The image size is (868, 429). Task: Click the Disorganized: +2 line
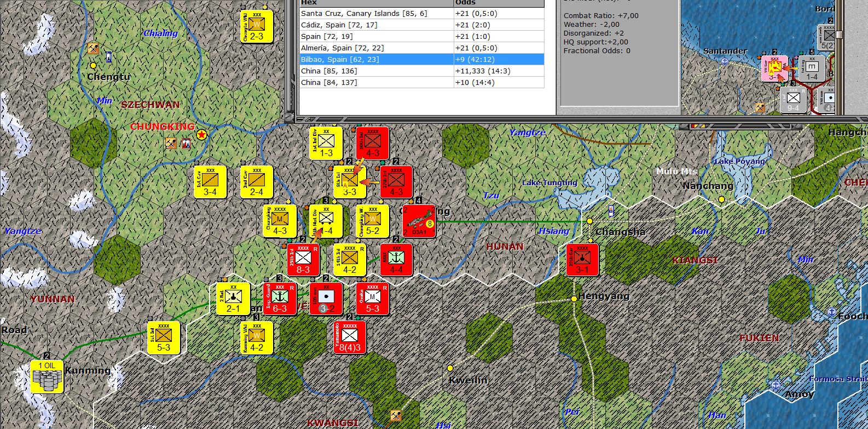pos(594,33)
